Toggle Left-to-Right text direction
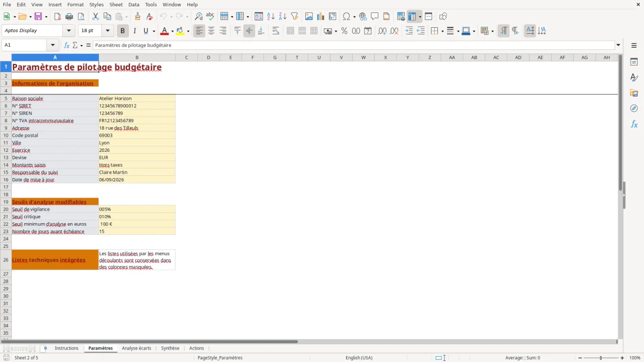Screen dimensions: 644x362 tap(503, 31)
